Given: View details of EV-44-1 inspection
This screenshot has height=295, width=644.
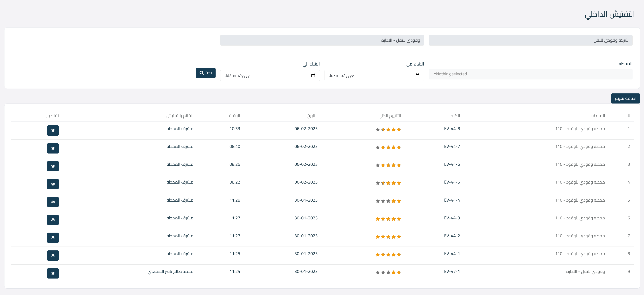Looking at the screenshot, I should (x=53, y=255).
